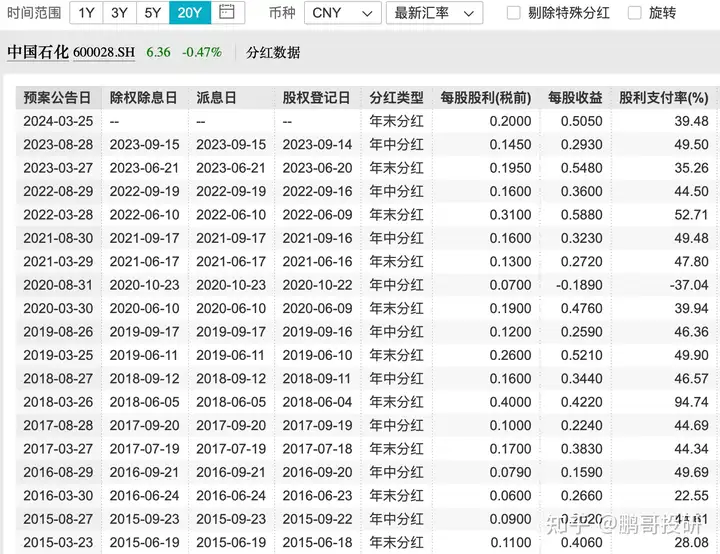Click the payment date 2020-10-23
This screenshot has height=554, width=720.
231,285
